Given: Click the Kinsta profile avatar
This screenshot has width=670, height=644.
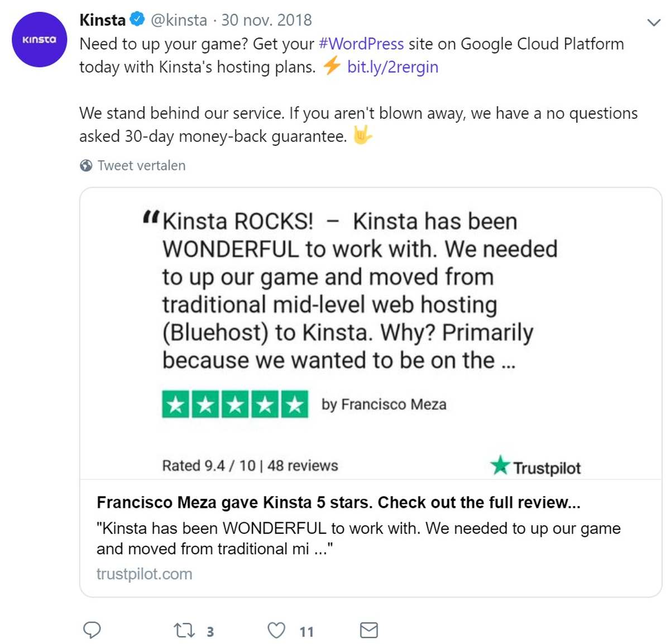Looking at the screenshot, I should [x=39, y=40].
